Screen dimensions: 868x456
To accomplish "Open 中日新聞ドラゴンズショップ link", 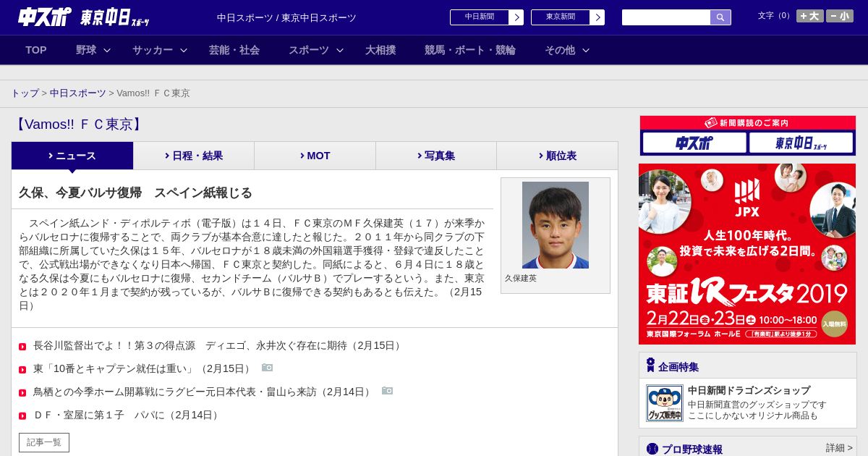I will (749, 390).
